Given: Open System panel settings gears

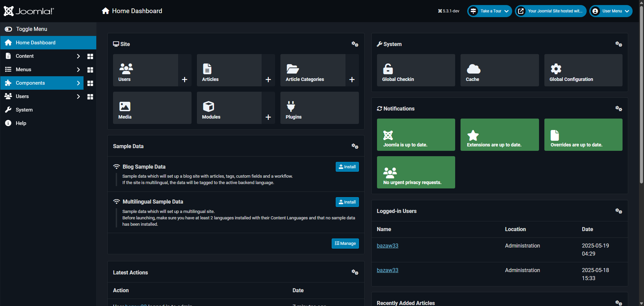Looking at the screenshot, I should coord(619,44).
